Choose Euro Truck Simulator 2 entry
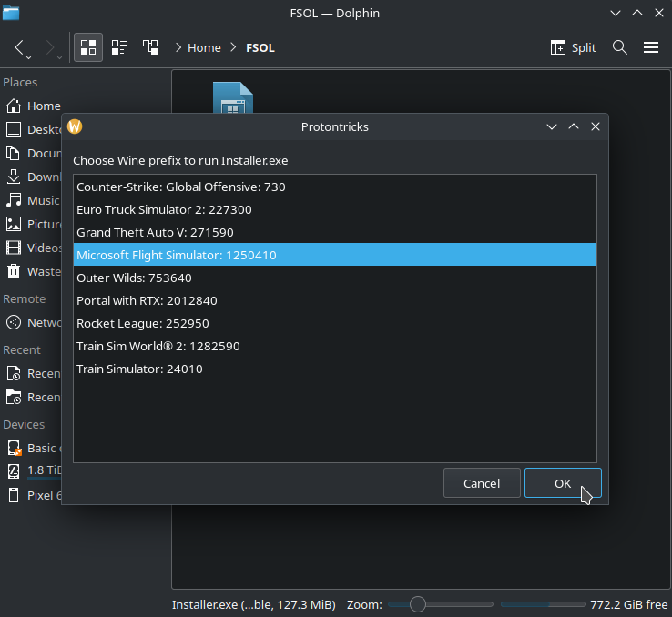 pos(164,209)
